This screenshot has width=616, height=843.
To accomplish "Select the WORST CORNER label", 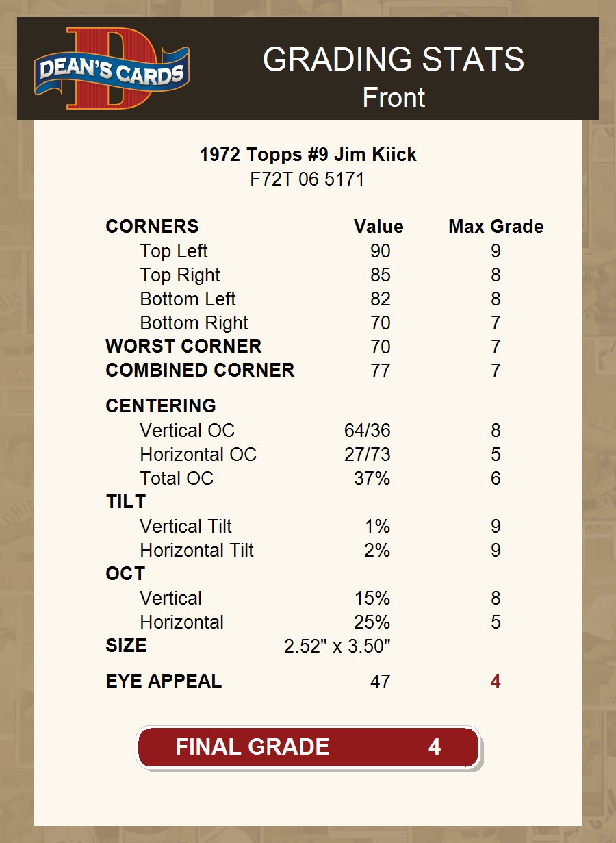I will tap(183, 347).
